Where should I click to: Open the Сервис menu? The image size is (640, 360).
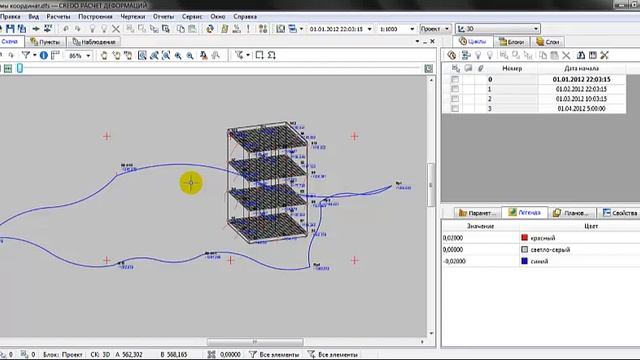[192, 17]
